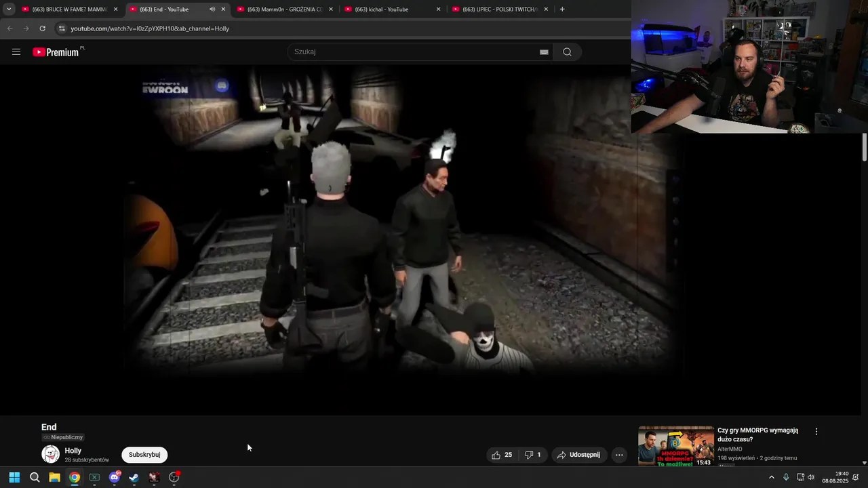Image resolution: width=868 pixels, height=488 pixels.
Task: Open options for the MMORPG suggested video
Action: pos(816,431)
